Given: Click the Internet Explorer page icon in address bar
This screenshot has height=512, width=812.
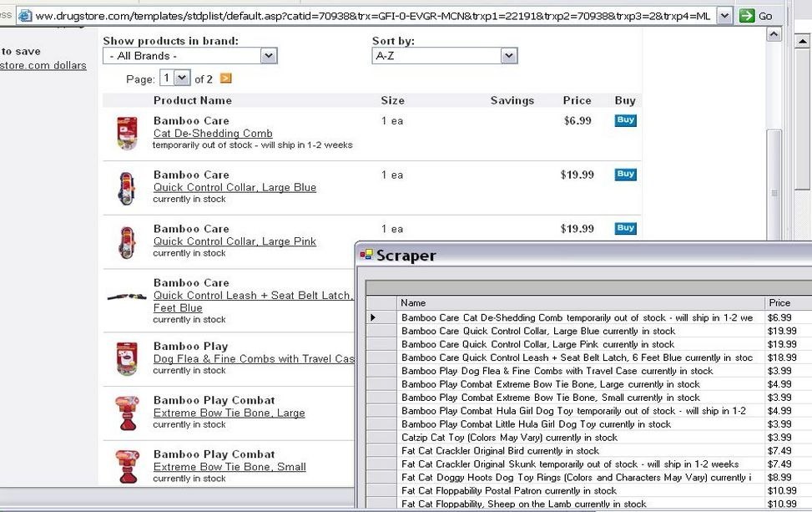Looking at the screenshot, I should (27, 15).
